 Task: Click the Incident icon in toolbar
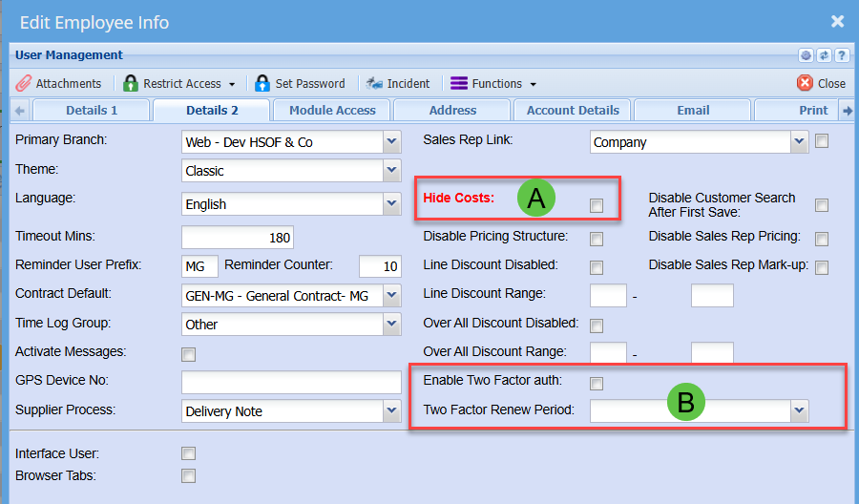[x=374, y=83]
